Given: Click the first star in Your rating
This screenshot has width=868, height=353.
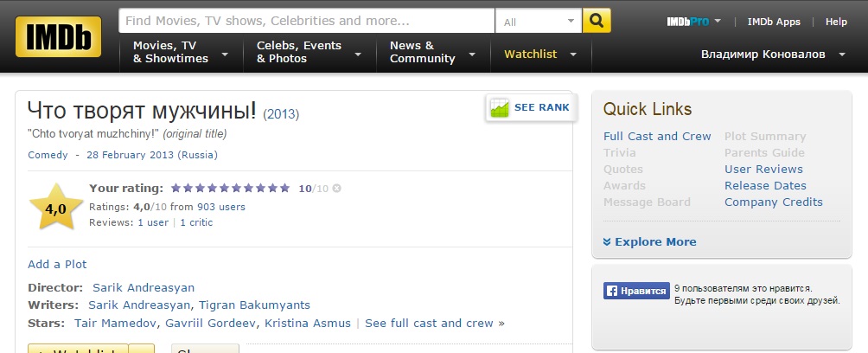Looking at the screenshot, I should coord(176,188).
